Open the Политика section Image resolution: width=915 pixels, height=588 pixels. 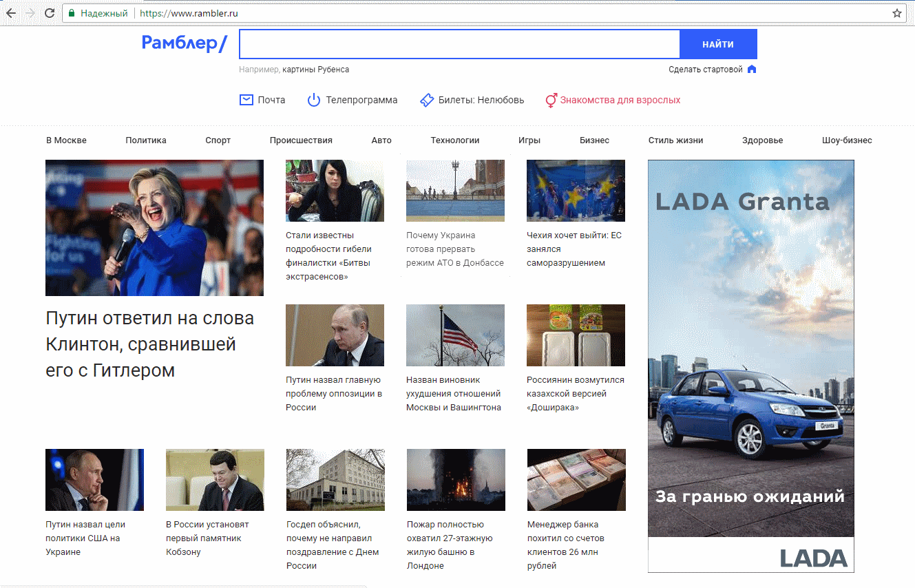[x=146, y=140]
